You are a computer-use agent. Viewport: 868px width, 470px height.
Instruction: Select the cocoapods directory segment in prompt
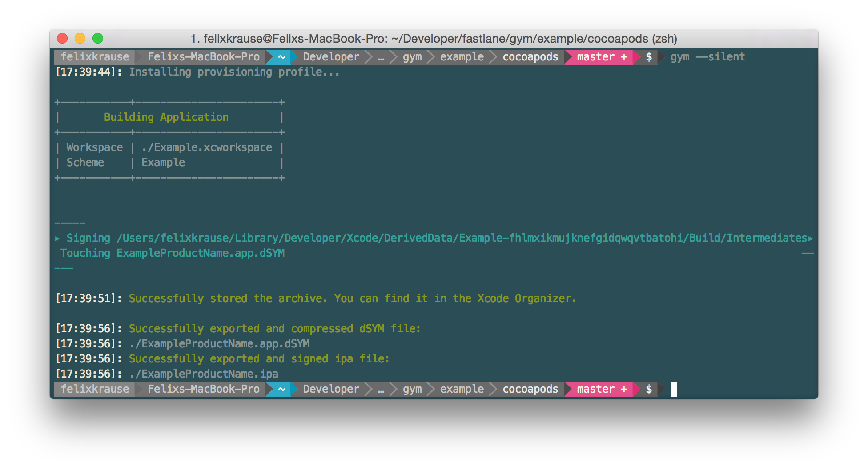click(530, 57)
